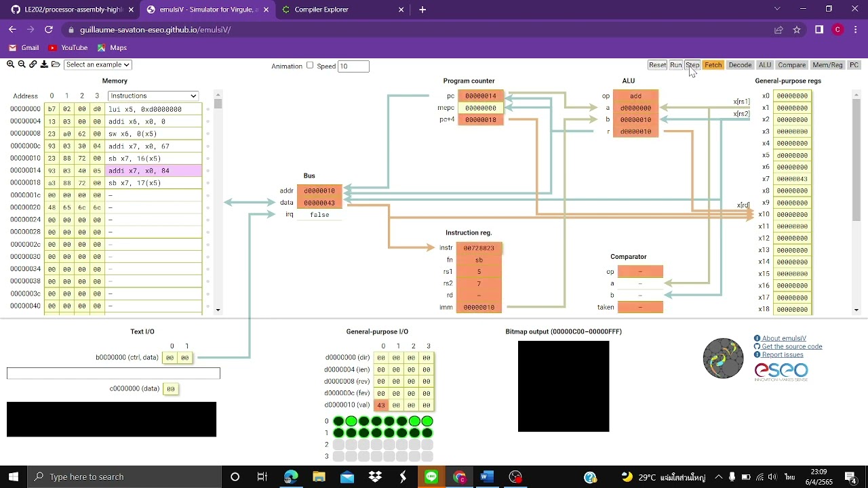Open the Gmail bookmark

pyautogui.click(x=24, y=47)
